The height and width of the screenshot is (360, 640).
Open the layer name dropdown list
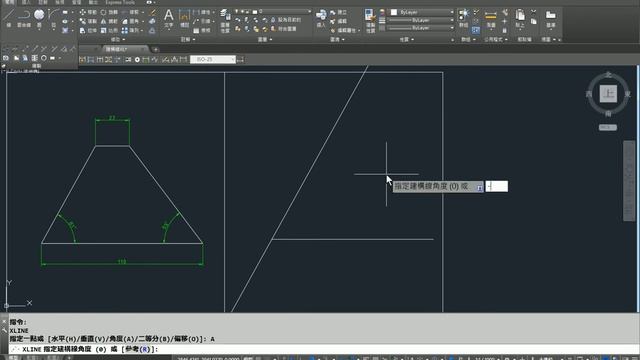273,11
